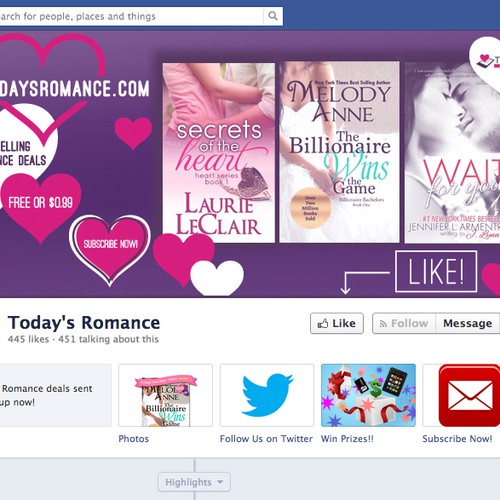Viewport: 500px width, 500px height.
Task: Click the red envelope Subscribe icon
Action: point(469,395)
